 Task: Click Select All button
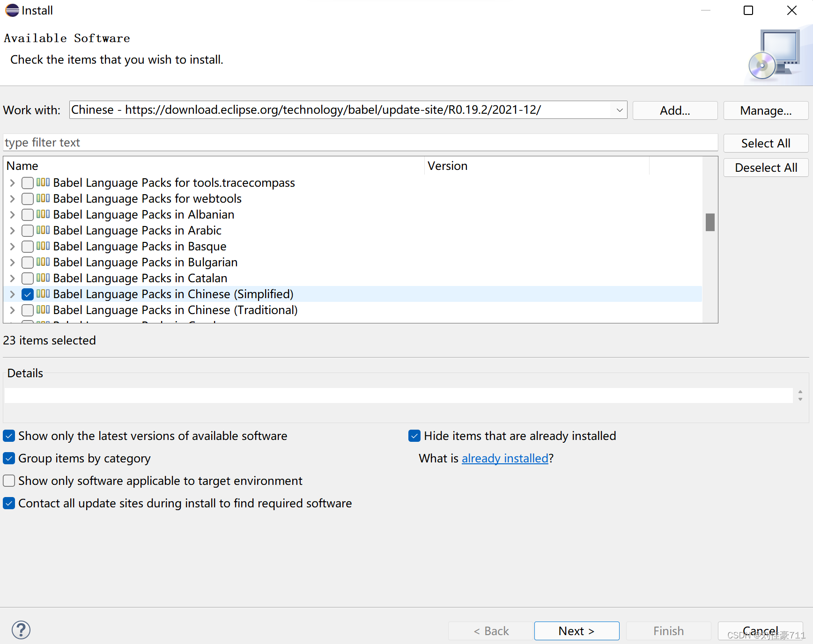pyautogui.click(x=766, y=143)
